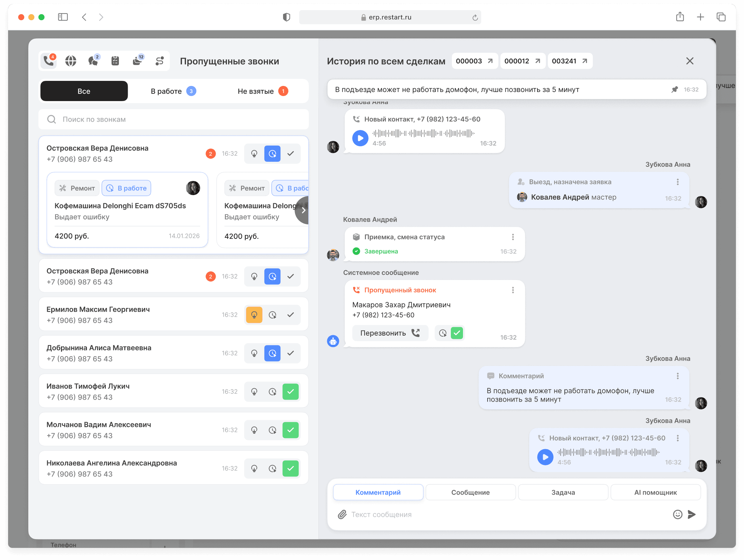The image size is (744, 560).
Task: Attach a file using the paperclip icon
Action: pyautogui.click(x=342, y=515)
